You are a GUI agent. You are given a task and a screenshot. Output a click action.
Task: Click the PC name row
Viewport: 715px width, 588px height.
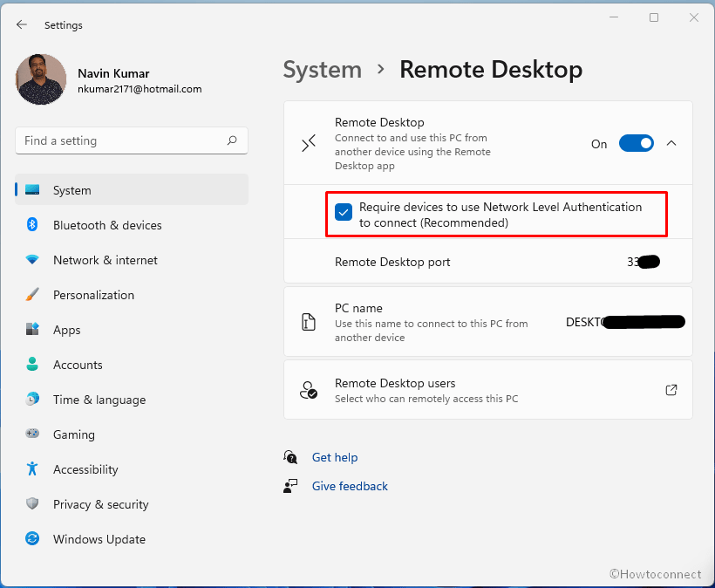click(x=488, y=322)
